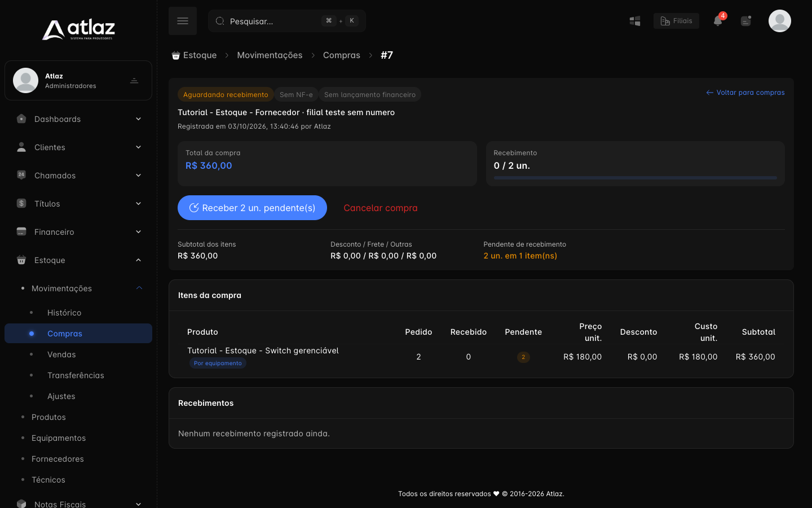Click the Dashboards sidebar icon
The width and height of the screenshot is (812, 508).
(x=21, y=119)
